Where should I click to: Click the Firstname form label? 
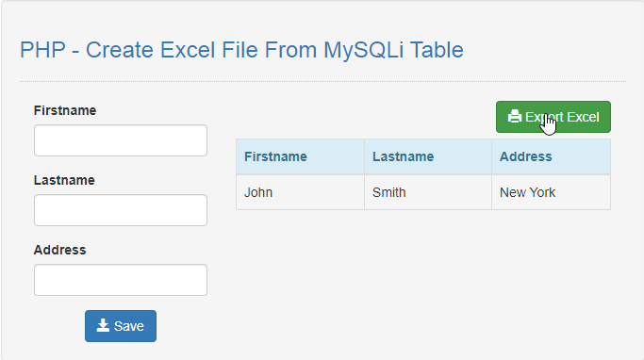(65, 110)
